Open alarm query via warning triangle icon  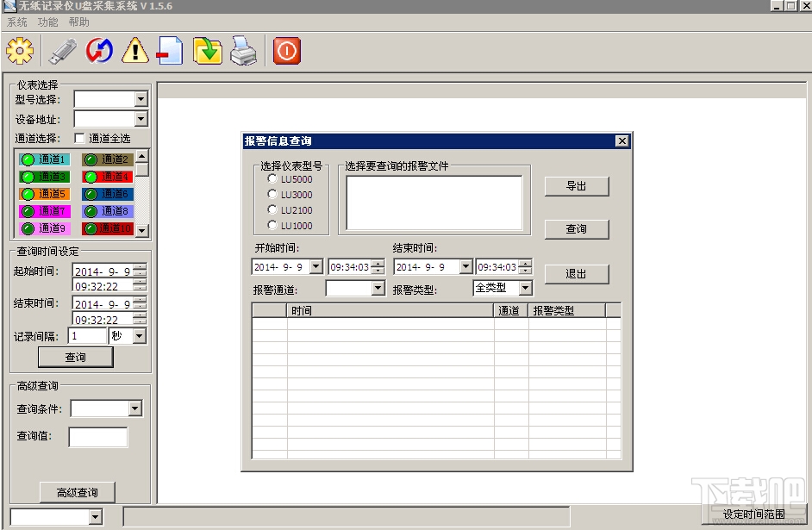coord(135,51)
